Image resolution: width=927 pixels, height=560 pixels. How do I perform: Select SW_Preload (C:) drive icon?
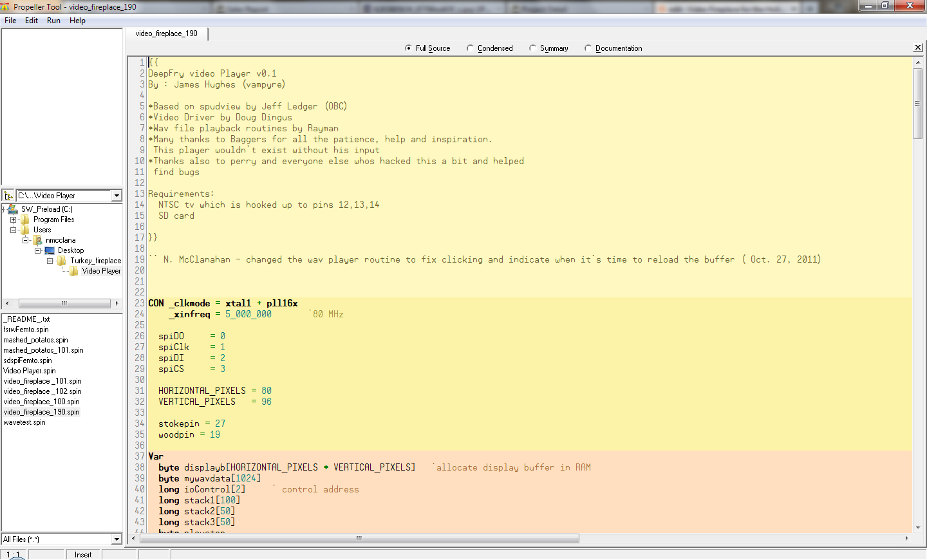pos(13,209)
